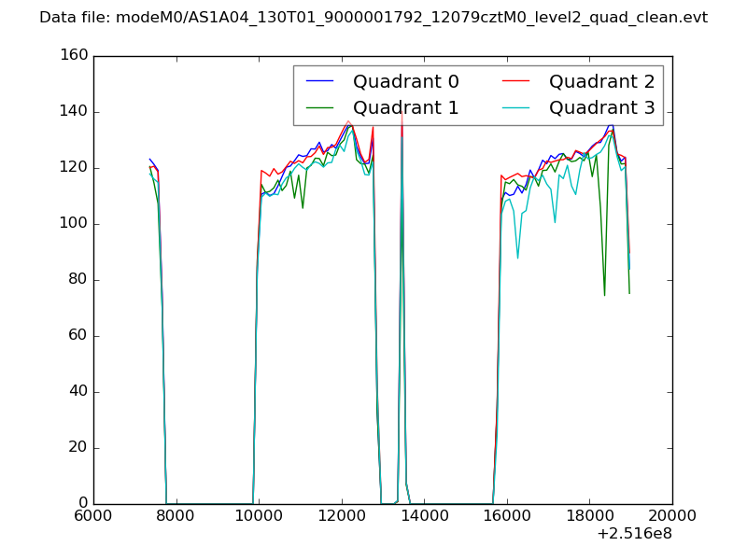Click the 18000 tick on x-axis
Screen dimensions: 747x560
pyautogui.click(x=589, y=516)
